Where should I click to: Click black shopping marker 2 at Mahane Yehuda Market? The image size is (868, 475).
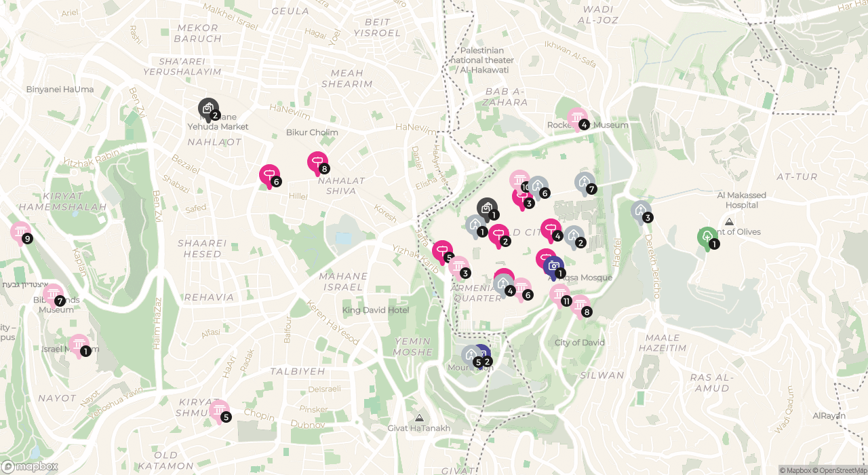coord(208,109)
